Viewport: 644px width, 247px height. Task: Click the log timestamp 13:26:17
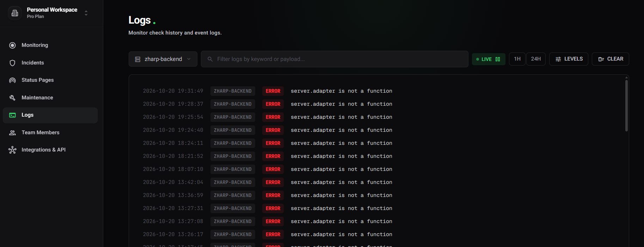coord(173,234)
